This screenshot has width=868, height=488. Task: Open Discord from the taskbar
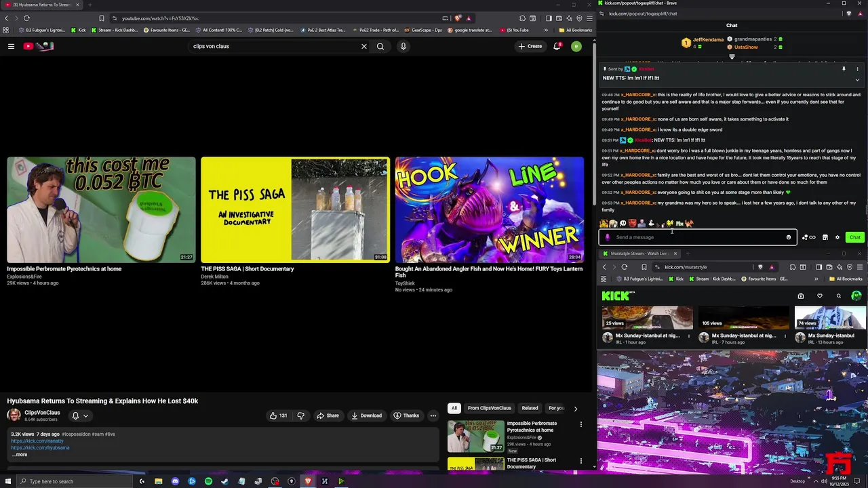click(175, 481)
